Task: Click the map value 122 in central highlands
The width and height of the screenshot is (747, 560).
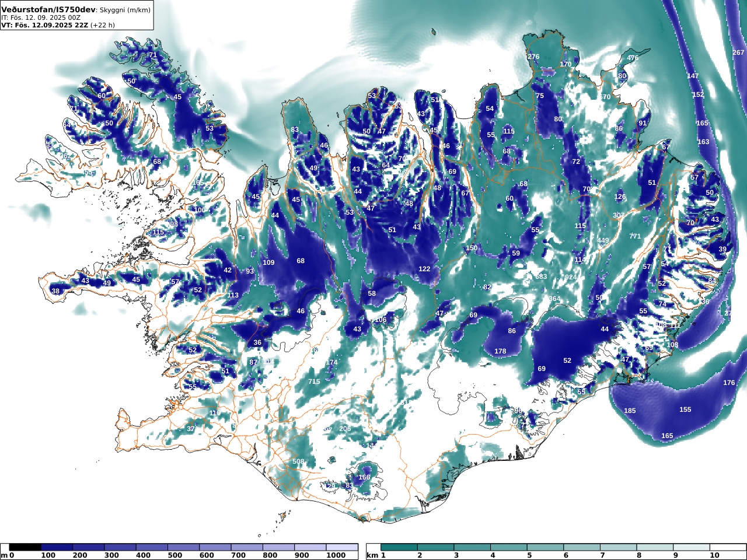Action: (x=424, y=269)
